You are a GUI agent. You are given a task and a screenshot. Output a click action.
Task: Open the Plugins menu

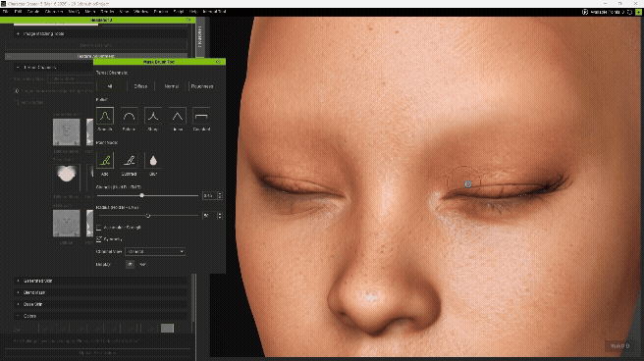coord(161,12)
